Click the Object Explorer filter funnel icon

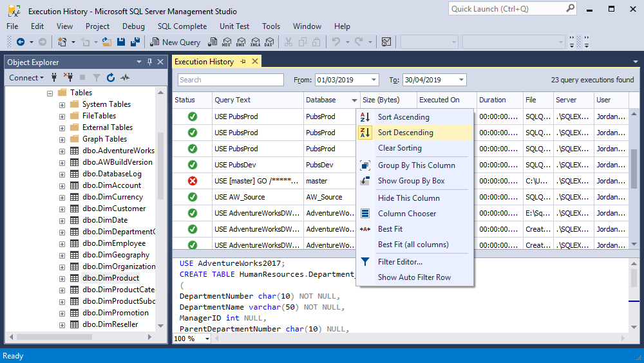tap(97, 78)
